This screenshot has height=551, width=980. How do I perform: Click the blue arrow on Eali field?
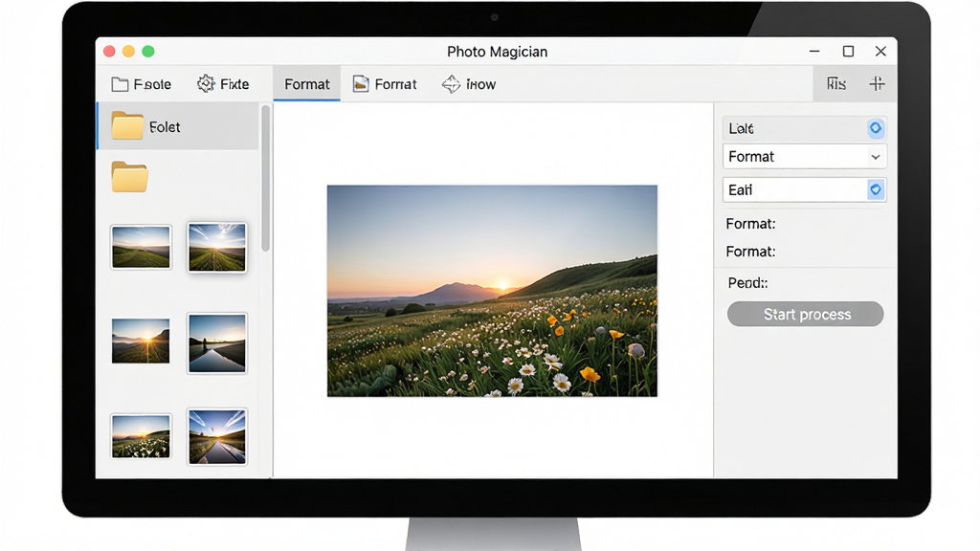coord(876,189)
